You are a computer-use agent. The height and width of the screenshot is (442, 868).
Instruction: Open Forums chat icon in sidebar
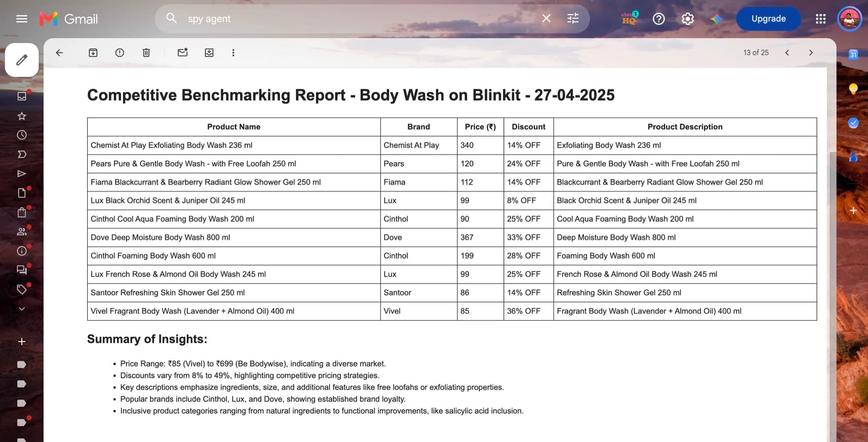pos(22,270)
